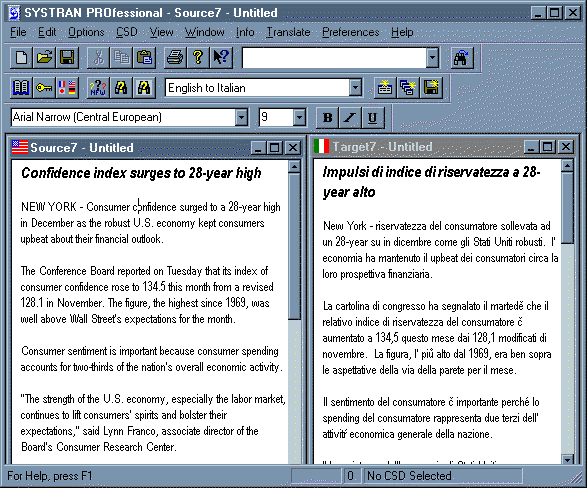Screen dimensions: 587x488
Task: Click the yellow key icon
Action: click(44, 88)
